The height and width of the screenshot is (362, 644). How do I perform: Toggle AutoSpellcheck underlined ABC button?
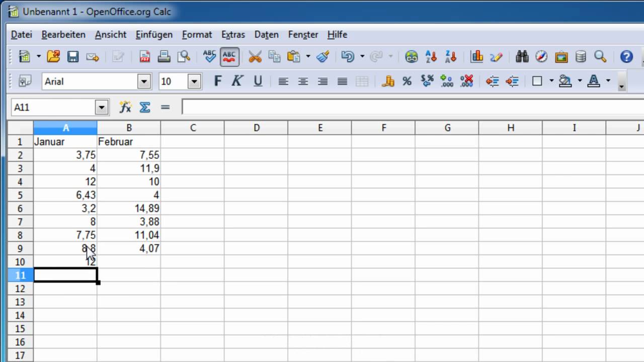tap(229, 56)
